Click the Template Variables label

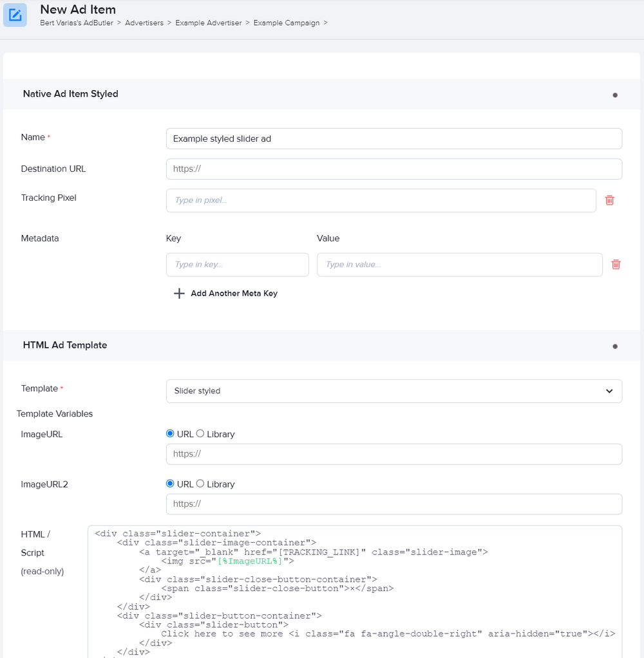tap(55, 414)
